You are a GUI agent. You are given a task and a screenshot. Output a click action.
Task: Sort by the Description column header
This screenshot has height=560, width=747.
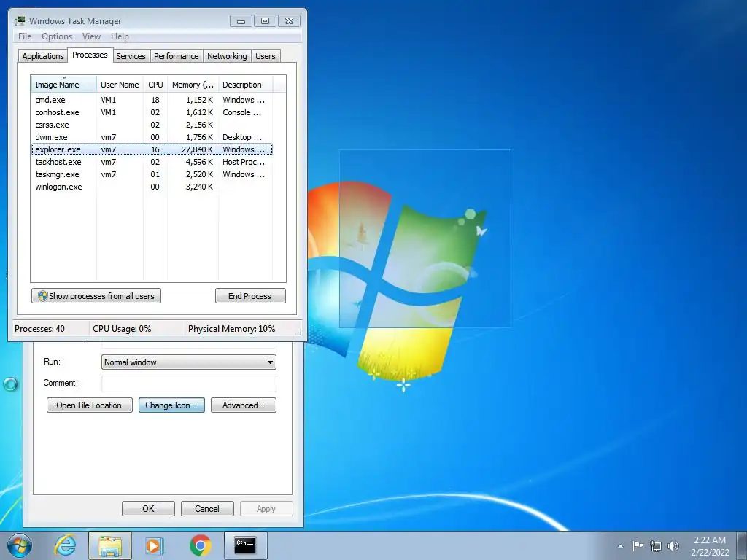tap(245, 85)
